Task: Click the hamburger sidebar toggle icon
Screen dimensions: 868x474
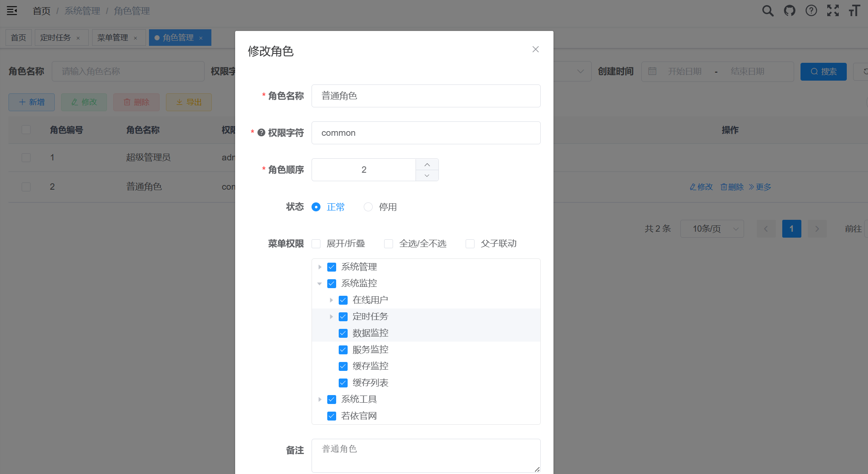Action: click(12, 11)
